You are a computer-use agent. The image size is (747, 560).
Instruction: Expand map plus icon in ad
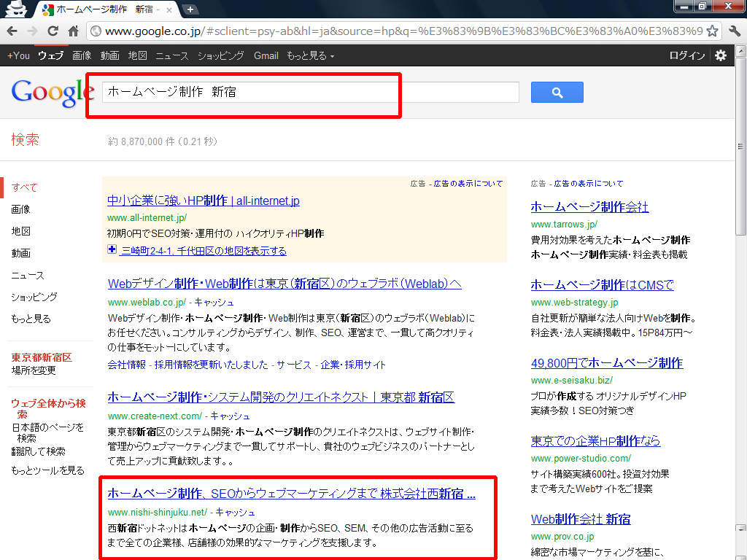pos(112,249)
